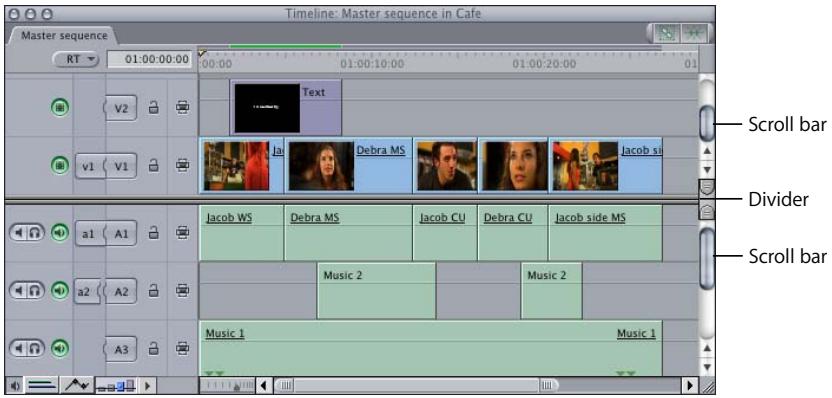Select the Debra MS video clip
The width and height of the screenshot is (832, 398).
click(x=349, y=166)
